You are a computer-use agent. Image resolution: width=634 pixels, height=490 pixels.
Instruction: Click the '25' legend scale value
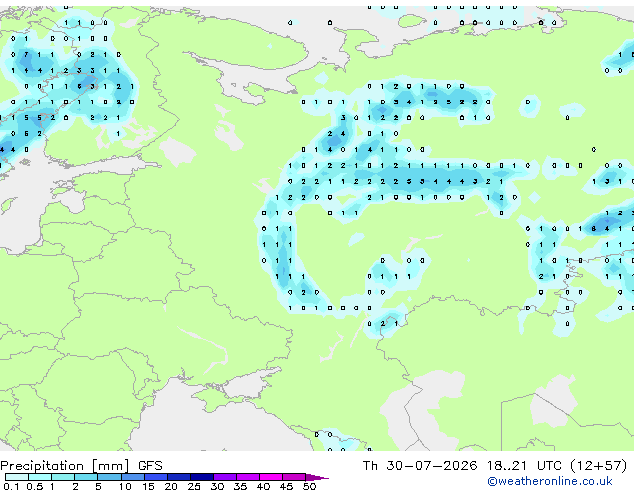click(x=194, y=486)
